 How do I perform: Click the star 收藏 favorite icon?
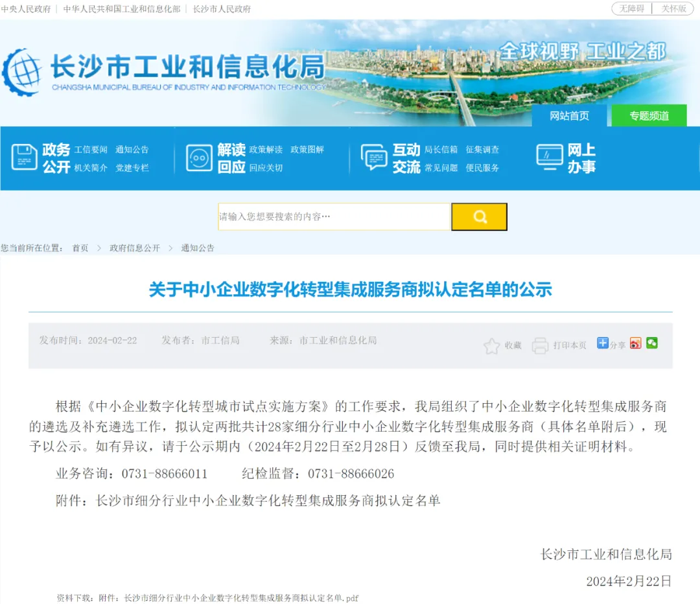pyautogui.click(x=491, y=346)
